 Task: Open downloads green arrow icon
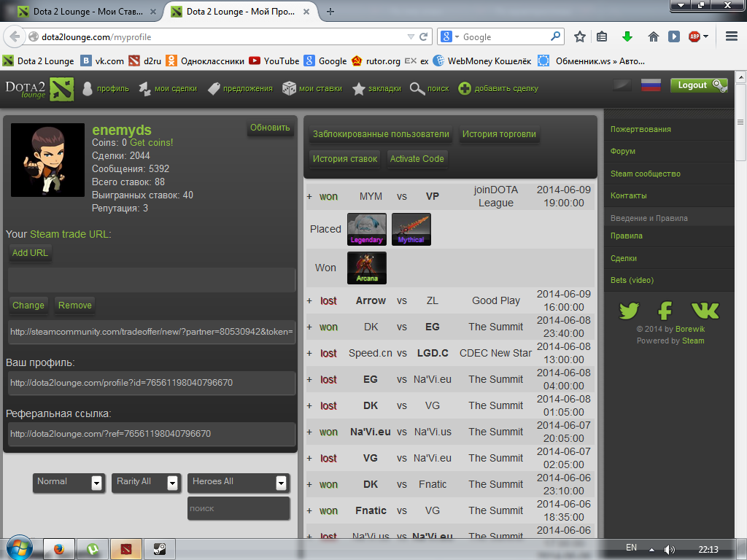click(627, 36)
